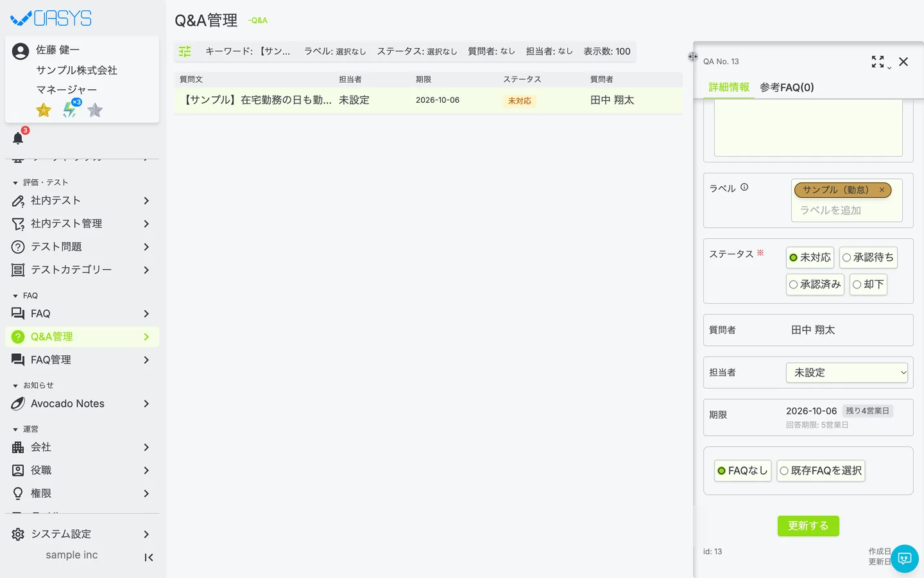Select 未対応 status radio button

pyautogui.click(x=810, y=258)
